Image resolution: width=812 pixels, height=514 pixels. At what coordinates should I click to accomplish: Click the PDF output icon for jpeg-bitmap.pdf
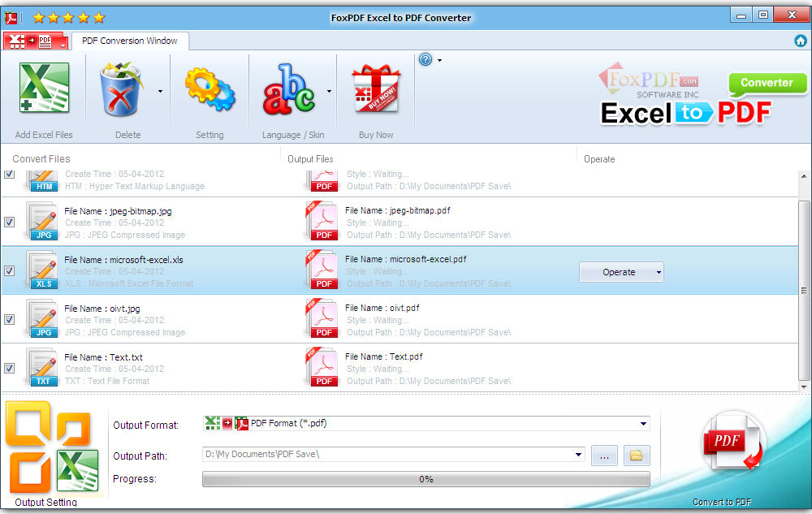tap(322, 221)
